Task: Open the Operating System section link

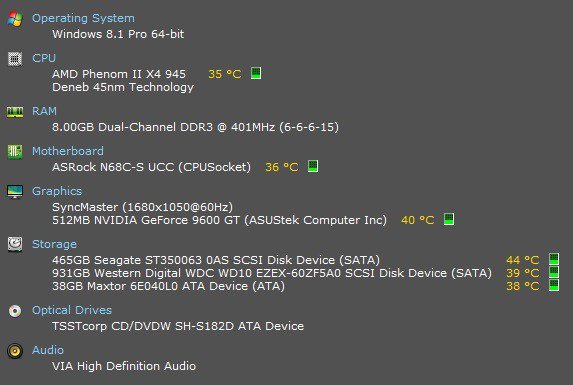Action: tap(83, 18)
